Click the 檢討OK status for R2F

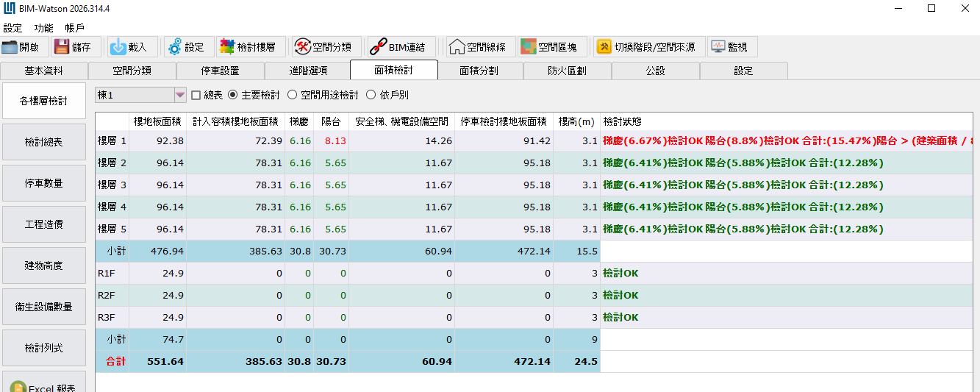point(620,295)
